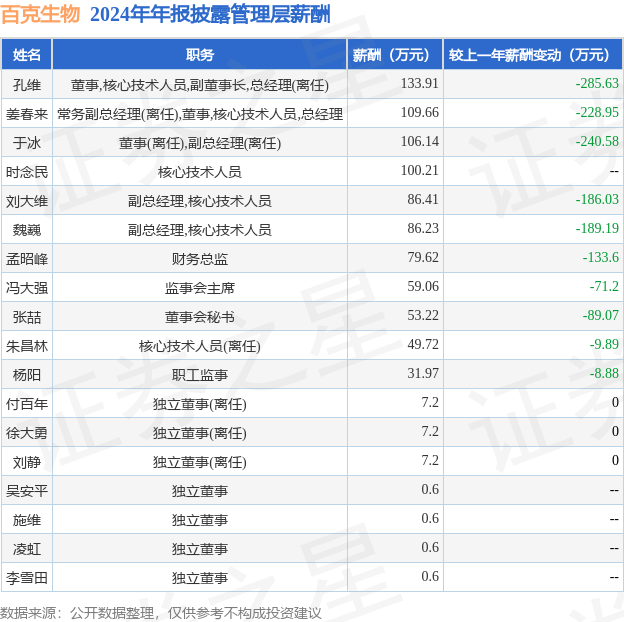Click the 财务总监 position cell
624x622 pixels.
[x=200, y=259]
